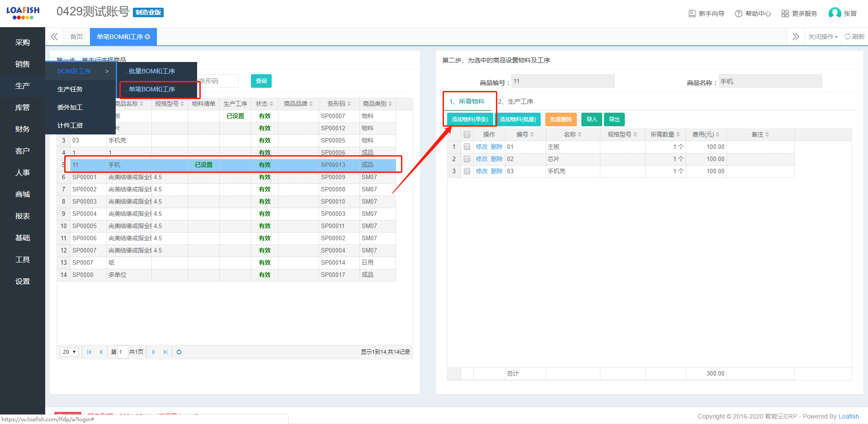Click the 刷新 refresh icon

pos(847,37)
